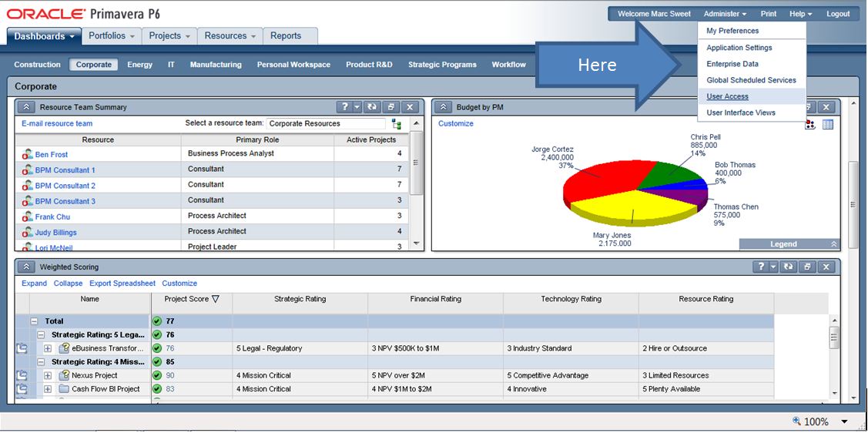Refresh the Weighted Scoring portlet

point(787,267)
